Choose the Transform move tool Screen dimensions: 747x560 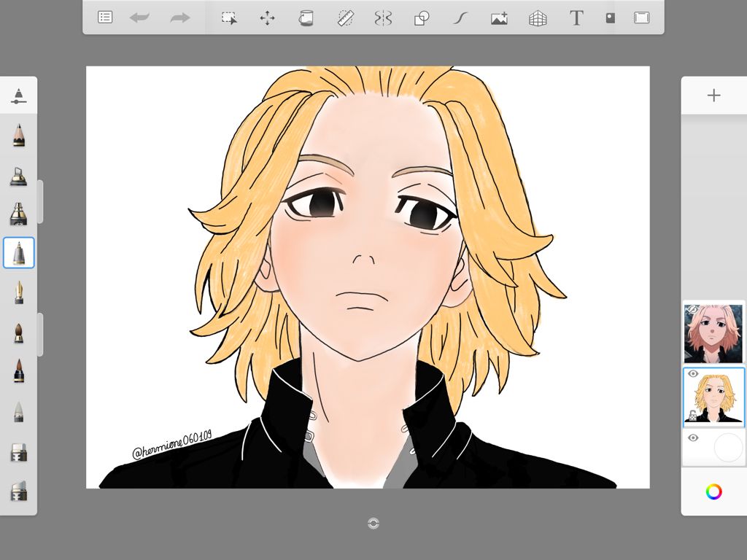(x=267, y=18)
